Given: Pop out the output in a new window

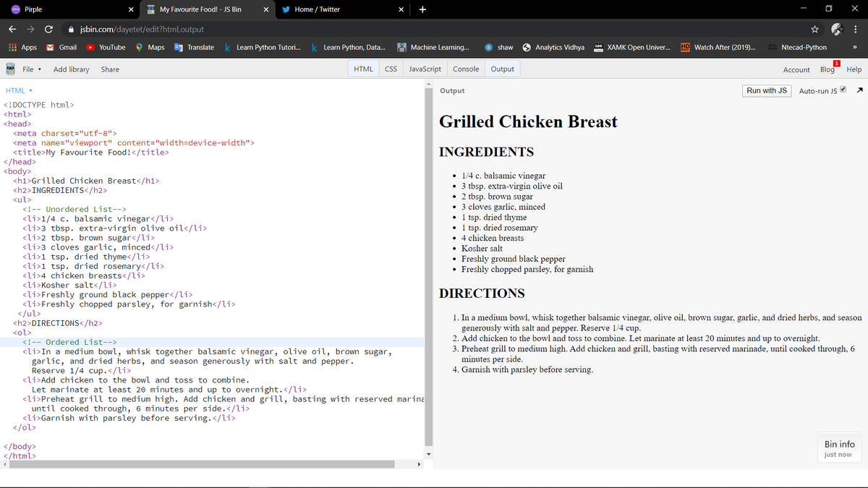Looking at the screenshot, I should coord(859,90).
